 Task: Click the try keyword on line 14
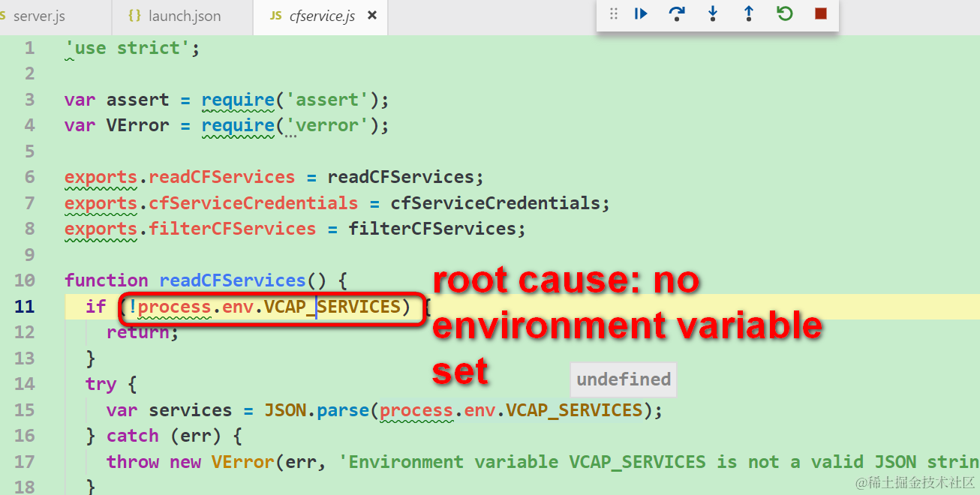tap(101, 384)
